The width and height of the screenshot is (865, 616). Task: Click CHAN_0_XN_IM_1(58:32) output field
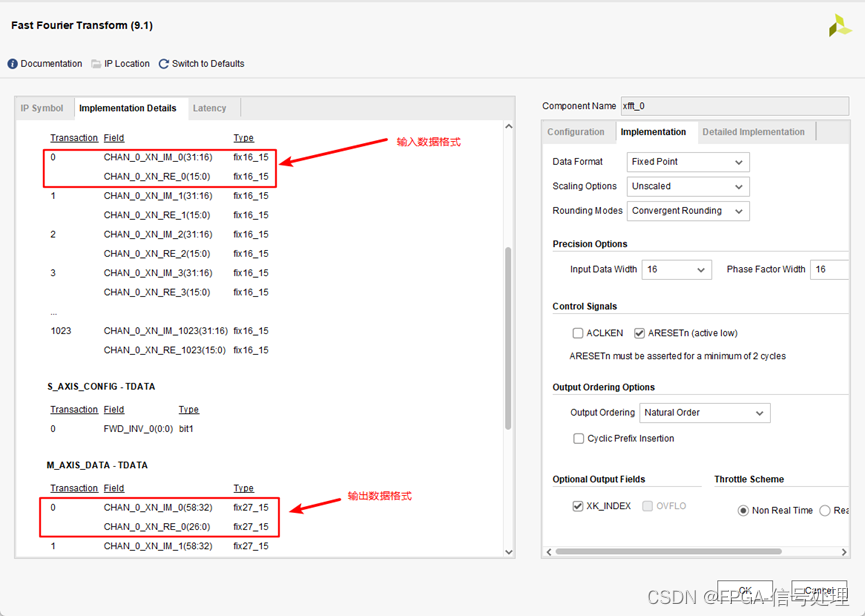[158, 546]
